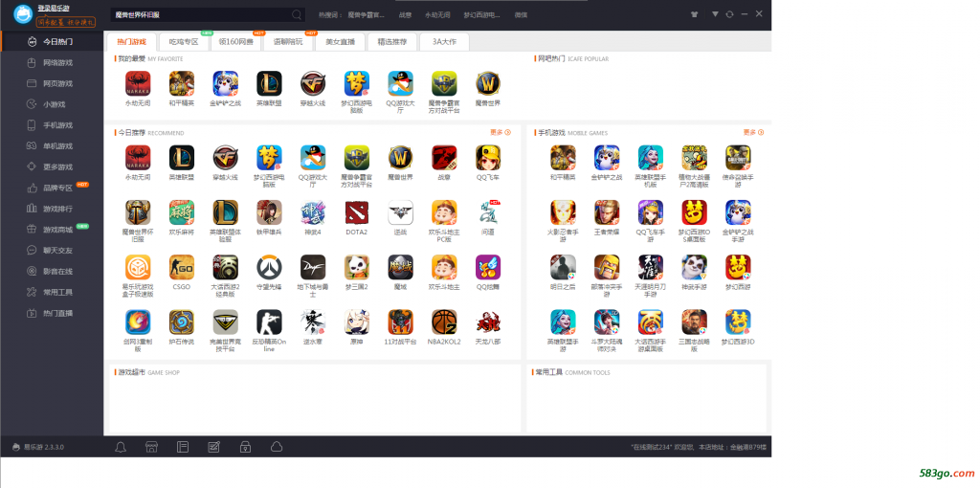Launch 使命召唤手游 mobile game
This screenshot has width=980, height=488.
coord(738,158)
